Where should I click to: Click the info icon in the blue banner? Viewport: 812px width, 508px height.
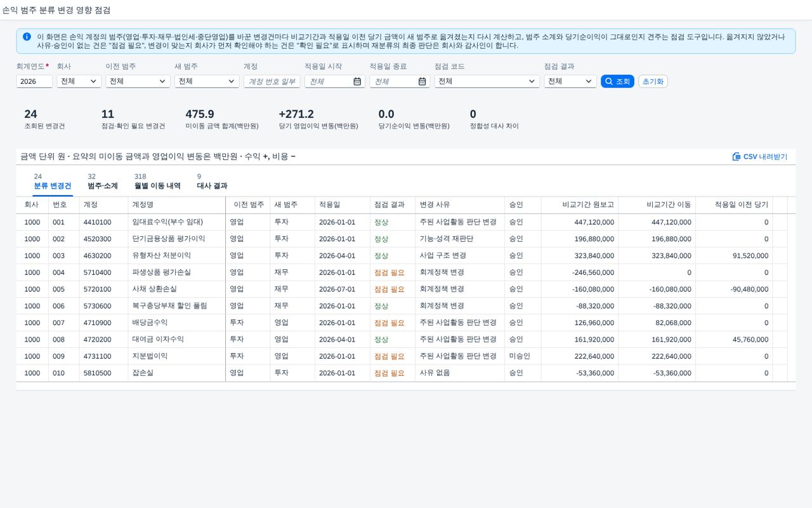point(27,37)
